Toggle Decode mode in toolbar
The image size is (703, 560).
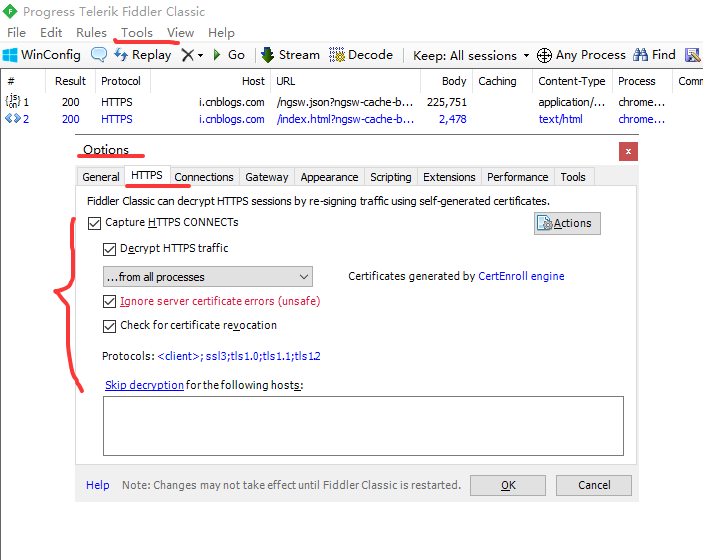coord(361,55)
